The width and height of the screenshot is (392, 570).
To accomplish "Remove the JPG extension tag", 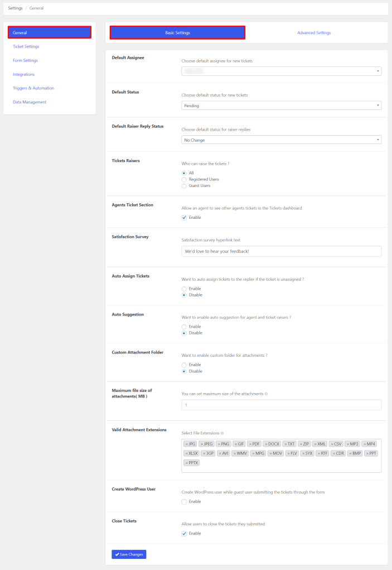I will click(x=187, y=443).
